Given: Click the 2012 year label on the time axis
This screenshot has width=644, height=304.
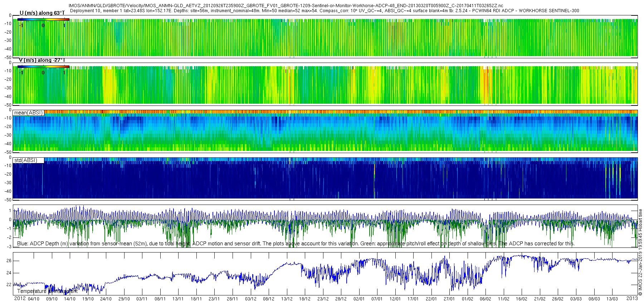Looking at the screenshot, I should click(20, 299).
